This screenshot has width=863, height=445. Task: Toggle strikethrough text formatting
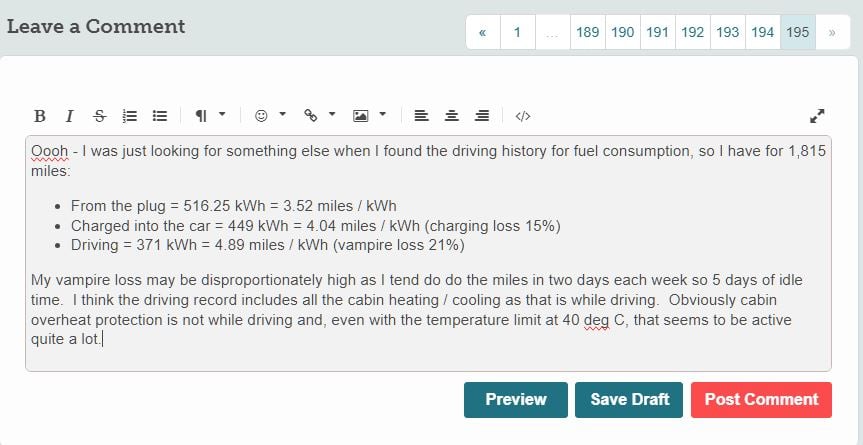100,116
